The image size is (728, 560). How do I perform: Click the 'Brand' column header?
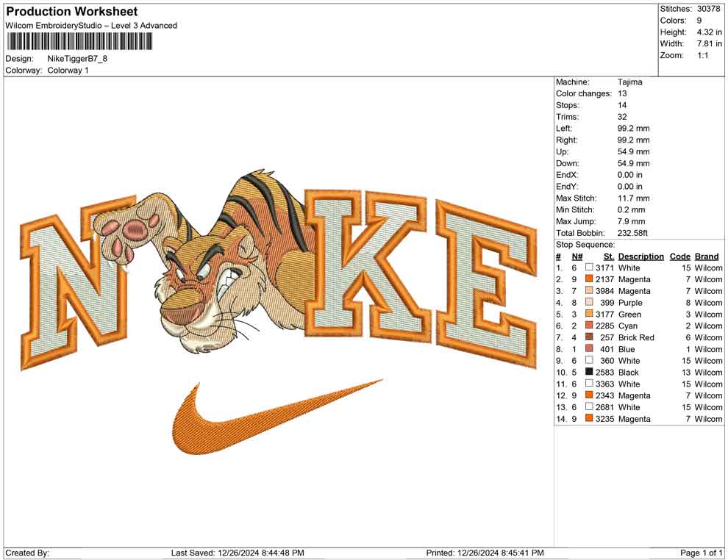pos(707,256)
